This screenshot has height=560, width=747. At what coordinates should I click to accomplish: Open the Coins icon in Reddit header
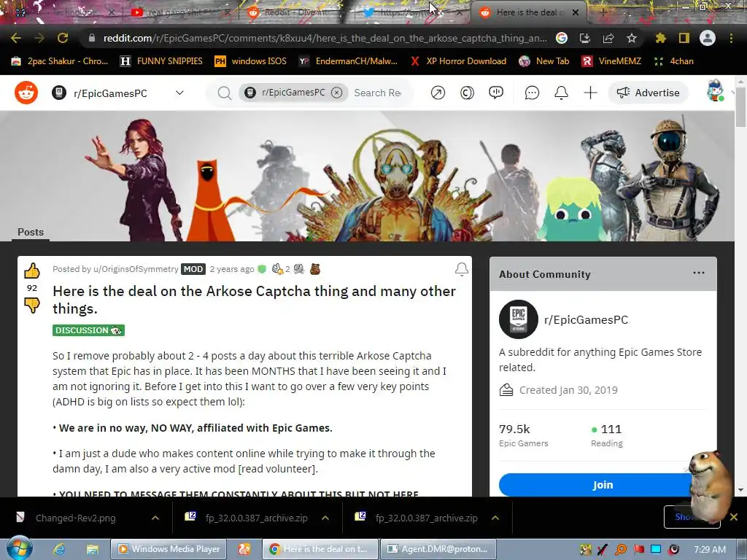pos(467,93)
